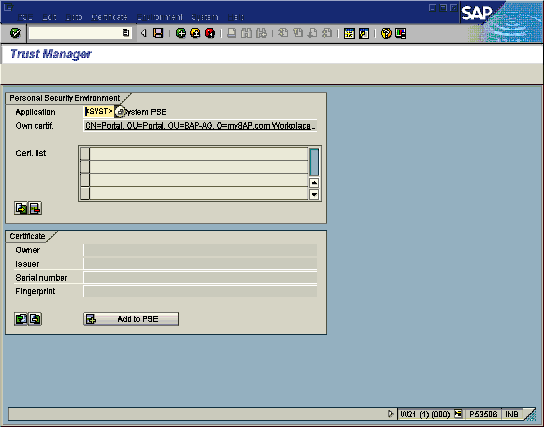Open search help next to Application field

(119, 112)
